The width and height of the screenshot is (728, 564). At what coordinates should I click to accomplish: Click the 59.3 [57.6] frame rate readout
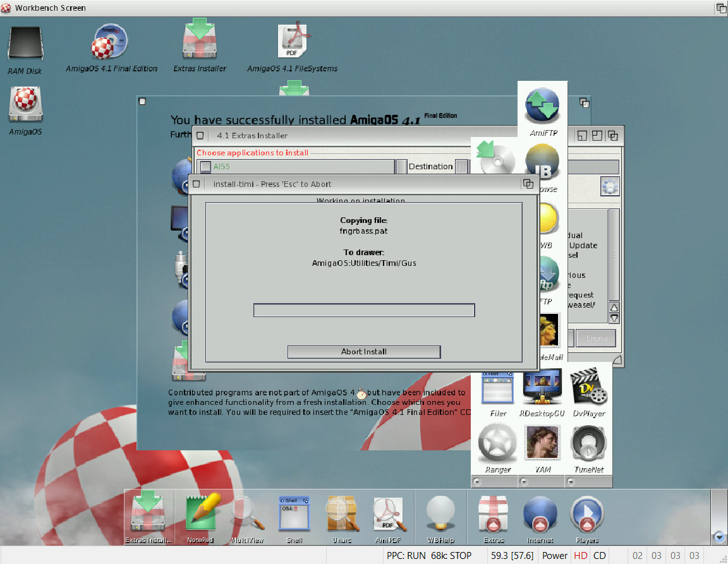point(512,556)
